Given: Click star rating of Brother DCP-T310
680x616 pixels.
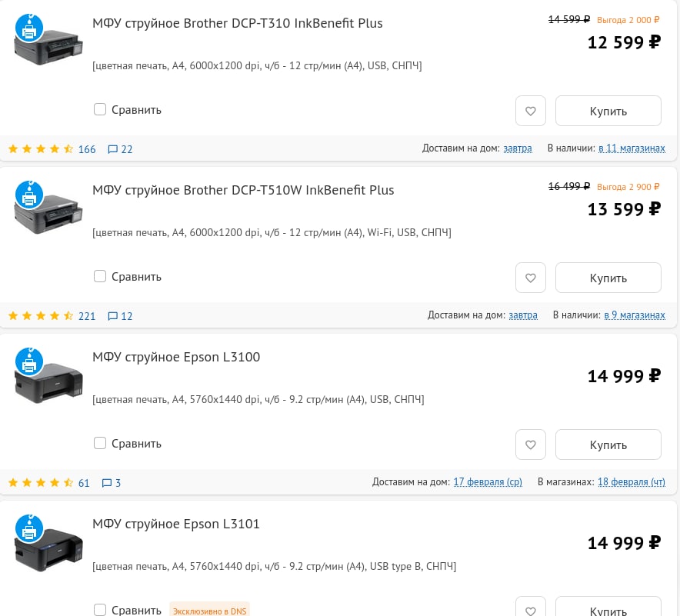Looking at the screenshot, I should pyautogui.click(x=41, y=149).
